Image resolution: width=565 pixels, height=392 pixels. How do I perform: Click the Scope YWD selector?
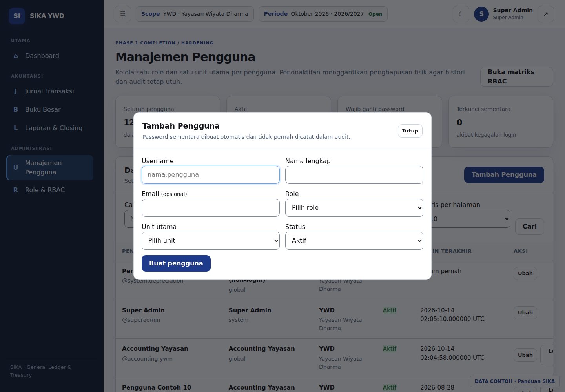(195, 14)
